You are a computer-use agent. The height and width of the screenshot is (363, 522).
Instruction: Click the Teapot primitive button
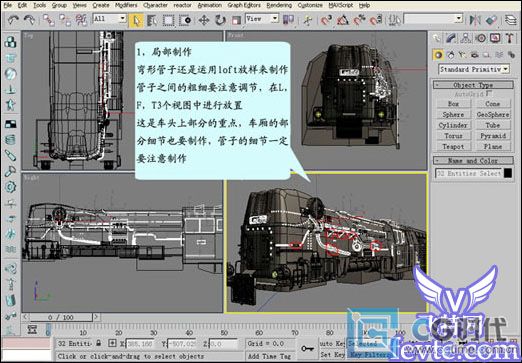tap(453, 146)
